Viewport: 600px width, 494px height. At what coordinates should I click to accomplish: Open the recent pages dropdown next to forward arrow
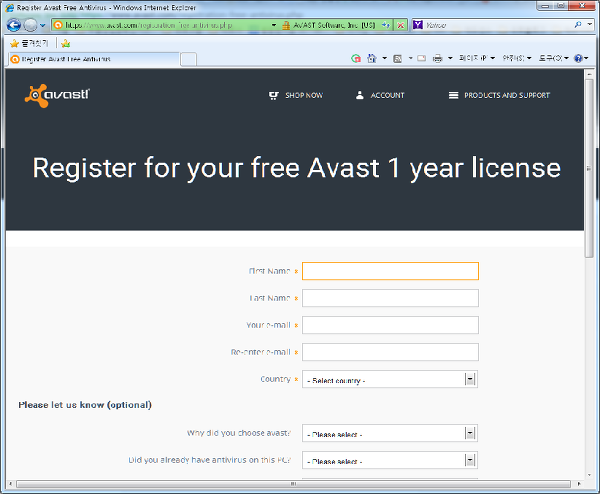[x=42, y=26]
